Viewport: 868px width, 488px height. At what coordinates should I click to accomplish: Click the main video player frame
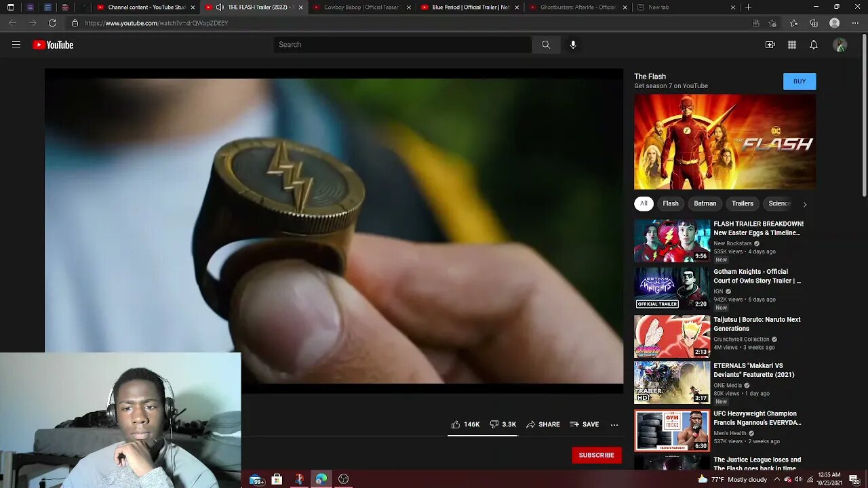coord(334,230)
